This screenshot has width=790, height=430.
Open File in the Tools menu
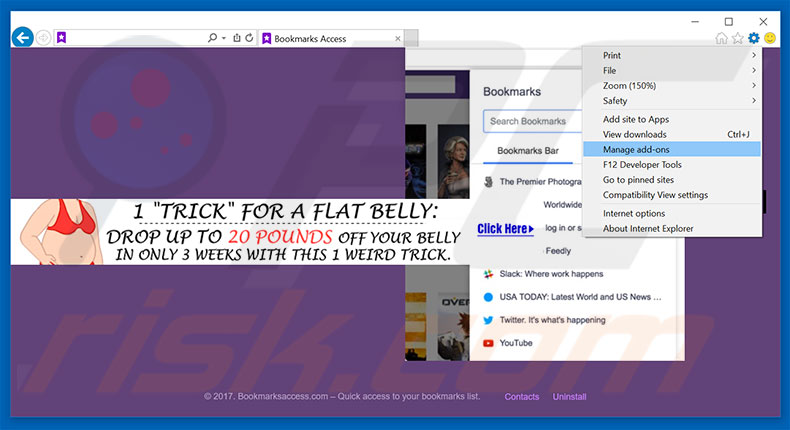click(x=672, y=70)
